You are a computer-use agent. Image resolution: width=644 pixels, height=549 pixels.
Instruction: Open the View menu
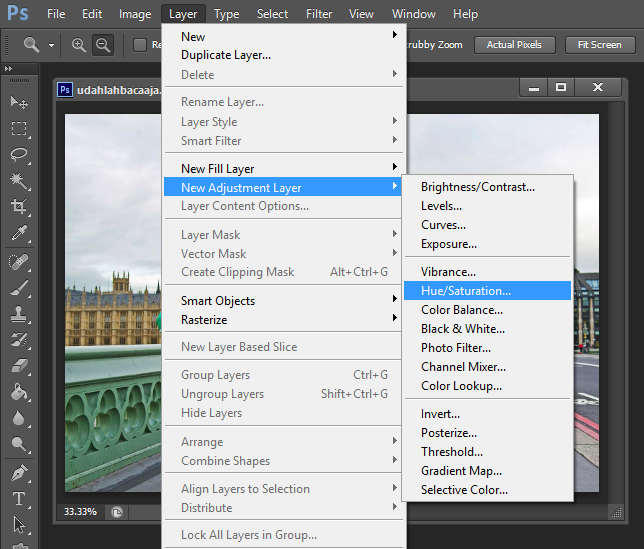point(361,14)
